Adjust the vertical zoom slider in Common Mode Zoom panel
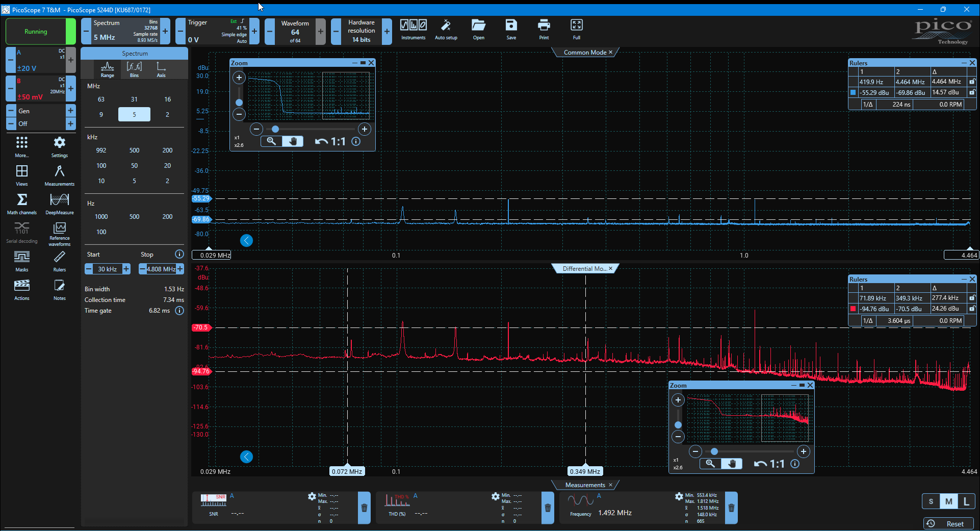Screen dimensions: 980x531 239,103
